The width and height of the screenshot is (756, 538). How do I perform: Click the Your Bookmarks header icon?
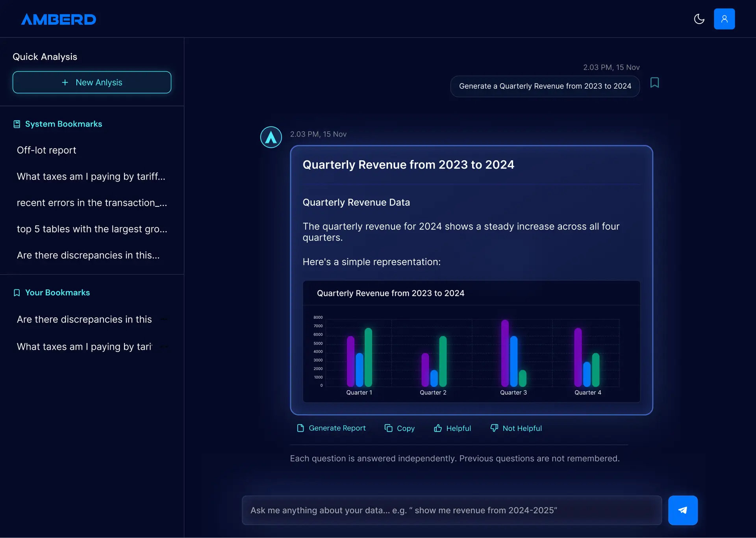point(17,293)
